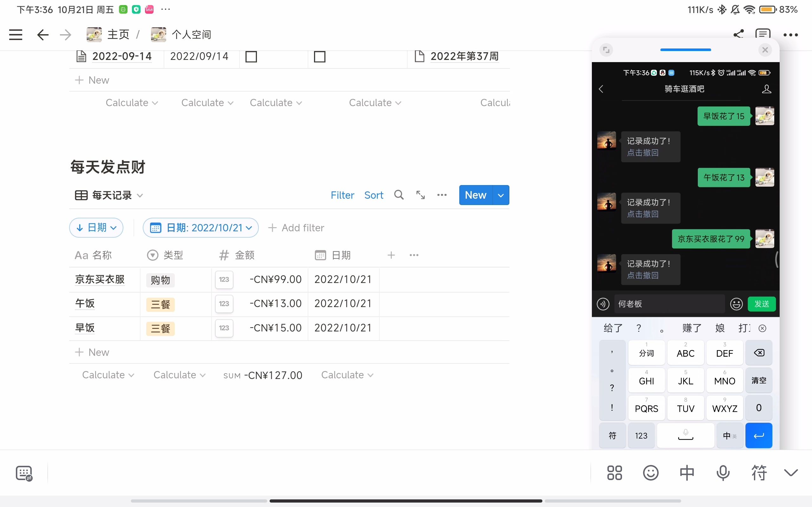Click the blue New button
Screen dimensions: 812x507
pyautogui.click(x=475, y=195)
